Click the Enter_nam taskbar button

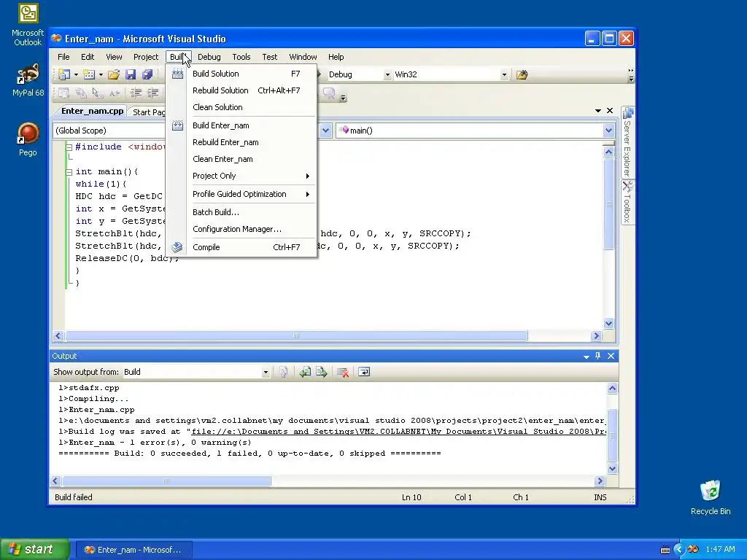tap(133, 550)
